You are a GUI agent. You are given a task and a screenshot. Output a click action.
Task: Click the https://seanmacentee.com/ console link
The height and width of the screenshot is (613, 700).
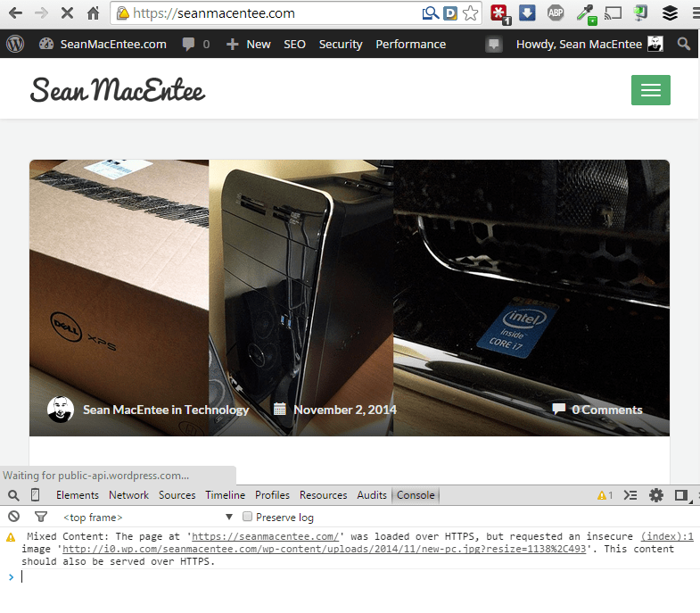pos(265,536)
